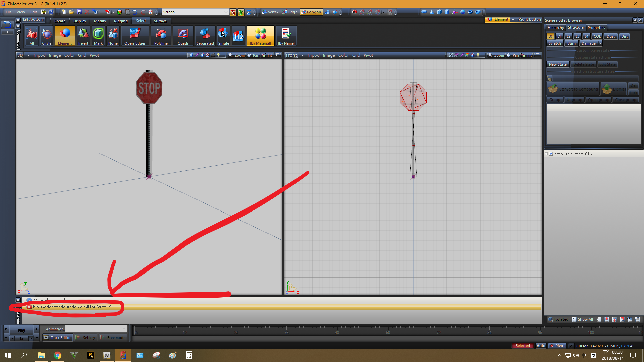Viewport: 644px width, 362px height.
Task: Expand the prop_sign_road_01a tree node
Action: click(x=546, y=154)
